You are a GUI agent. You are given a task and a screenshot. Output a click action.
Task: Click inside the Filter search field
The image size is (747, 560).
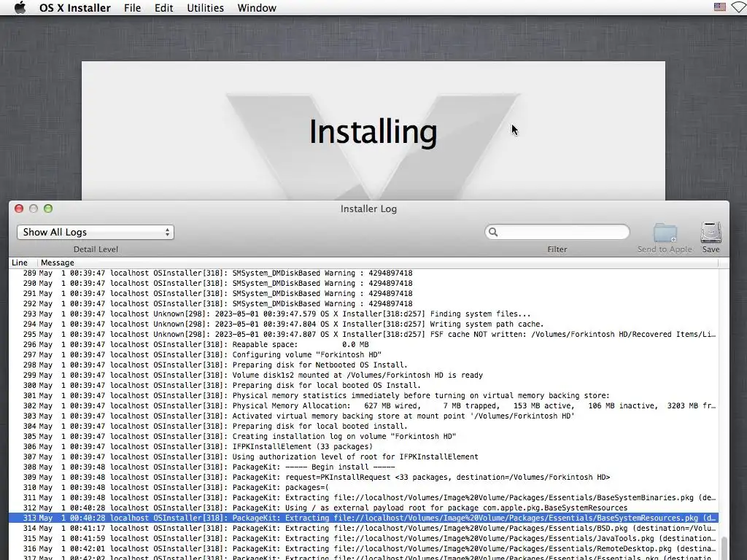coord(557,232)
